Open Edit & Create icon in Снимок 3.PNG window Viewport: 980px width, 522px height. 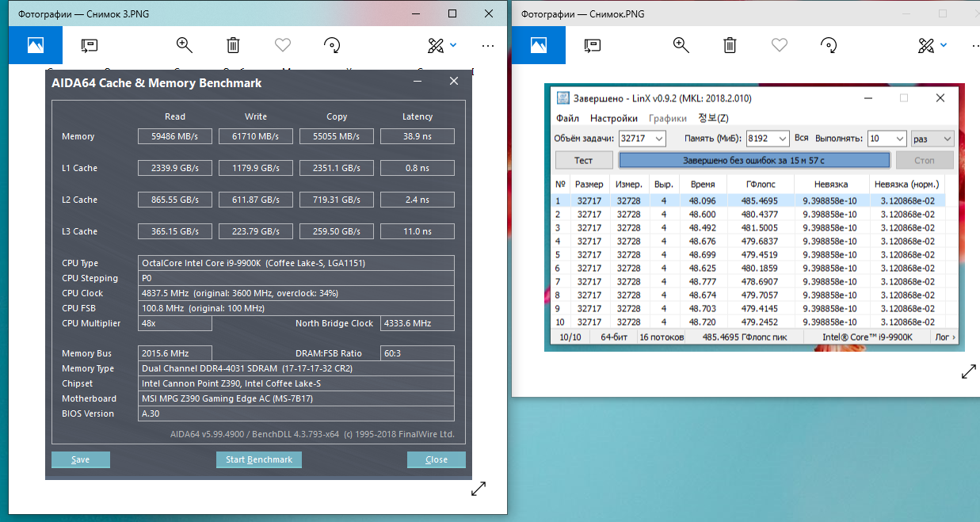click(436, 45)
